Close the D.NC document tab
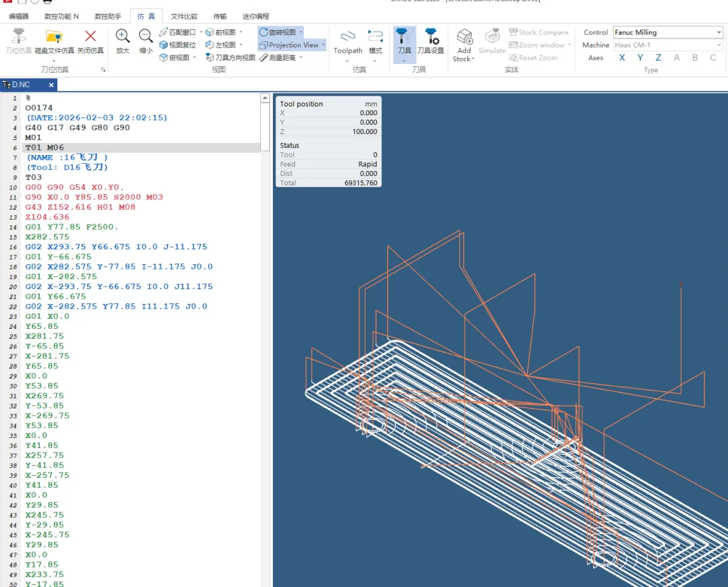This screenshot has width=728, height=587. [51, 85]
